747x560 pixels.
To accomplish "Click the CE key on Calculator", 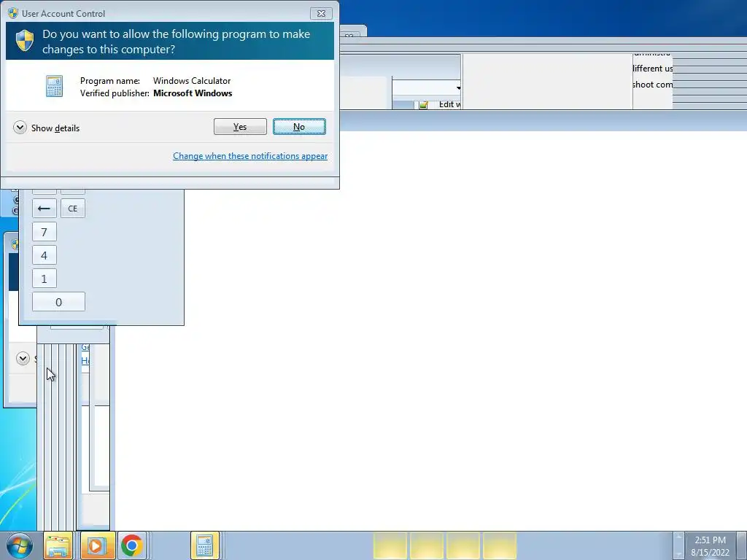I will point(73,209).
